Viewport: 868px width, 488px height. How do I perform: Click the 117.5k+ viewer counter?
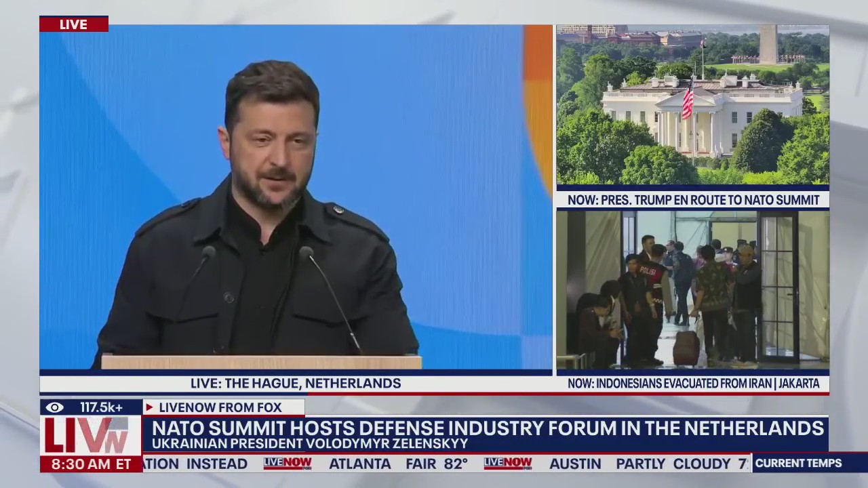click(100, 407)
